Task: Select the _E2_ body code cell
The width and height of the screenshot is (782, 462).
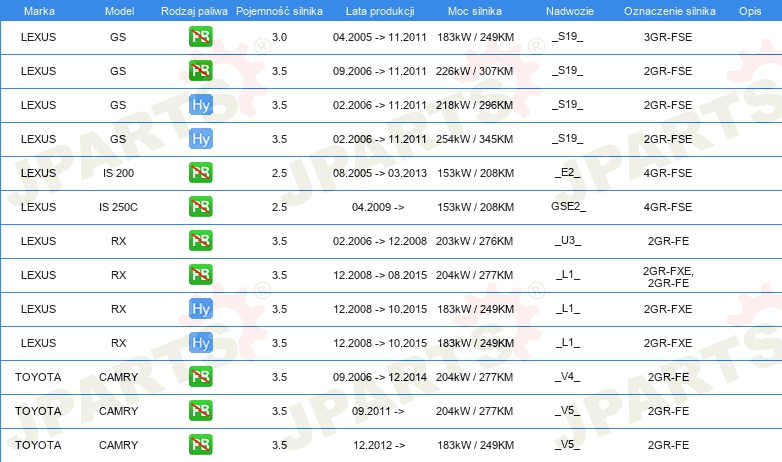Action: pyautogui.click(x=568, y=173)
